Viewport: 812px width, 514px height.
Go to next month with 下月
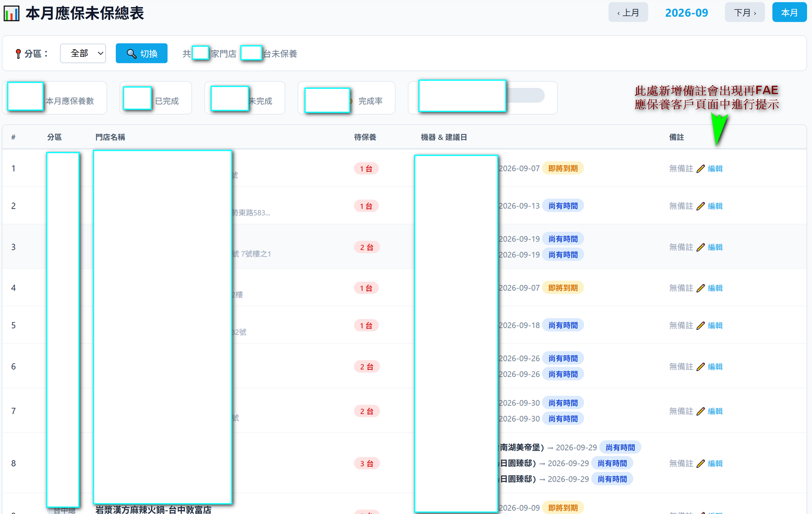coord(745,13)
